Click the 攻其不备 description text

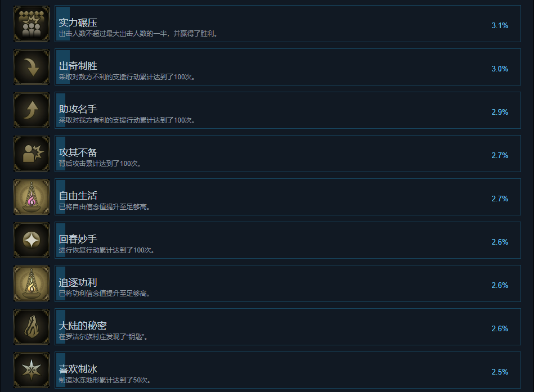[x=100, y=164]
